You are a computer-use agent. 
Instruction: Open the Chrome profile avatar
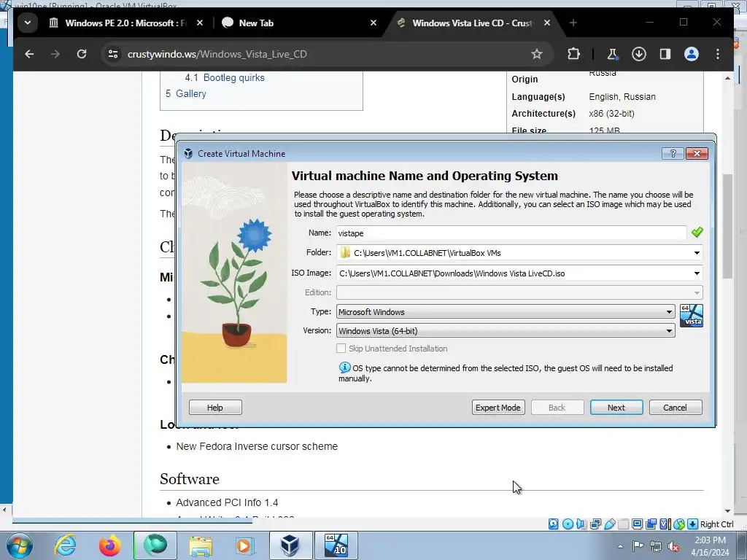692,54
